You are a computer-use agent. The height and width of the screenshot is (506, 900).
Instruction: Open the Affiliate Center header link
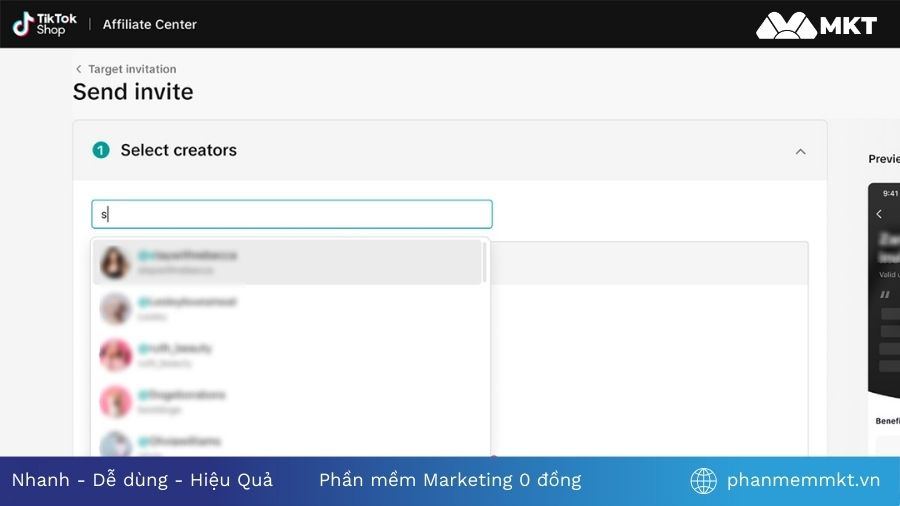(150, 24)
